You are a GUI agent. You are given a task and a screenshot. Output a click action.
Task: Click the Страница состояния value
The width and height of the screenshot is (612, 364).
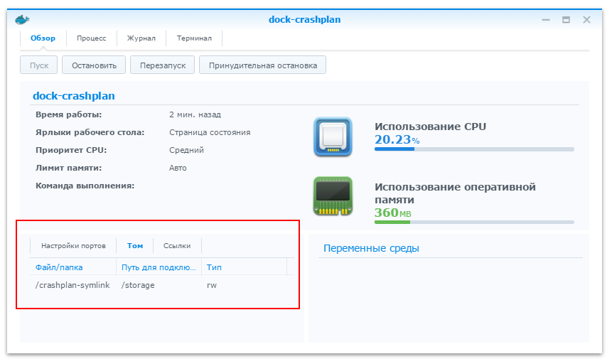pyautogui.click(x=210, y=132)
